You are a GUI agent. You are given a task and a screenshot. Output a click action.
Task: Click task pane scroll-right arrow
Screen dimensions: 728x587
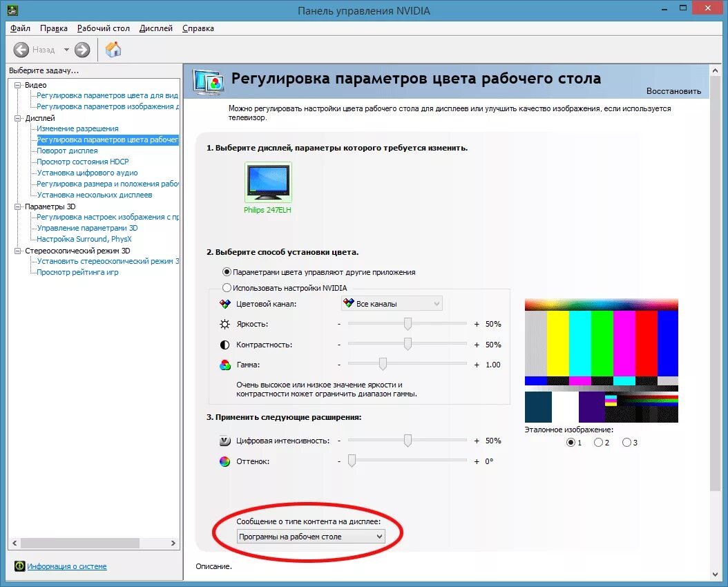pos(173,543)
